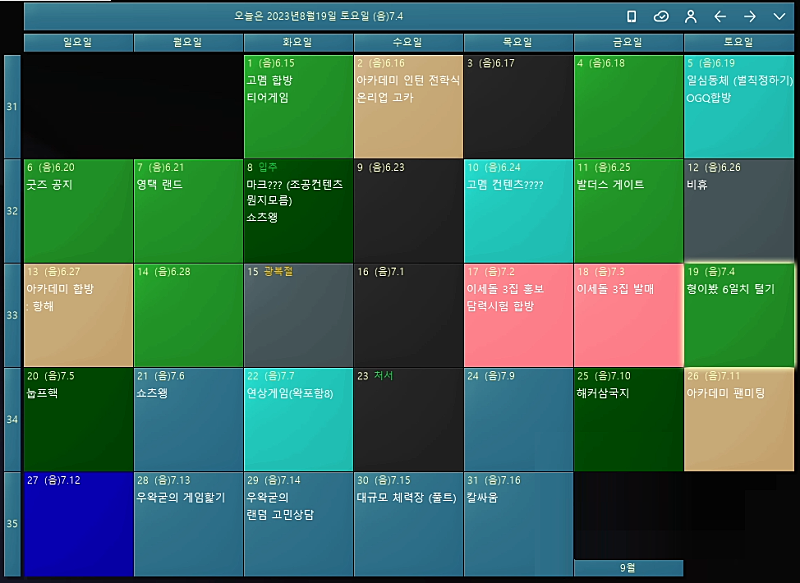This screenshot has width=800, height=583.
Task: Open the user account profile icon
Action: 690,16
